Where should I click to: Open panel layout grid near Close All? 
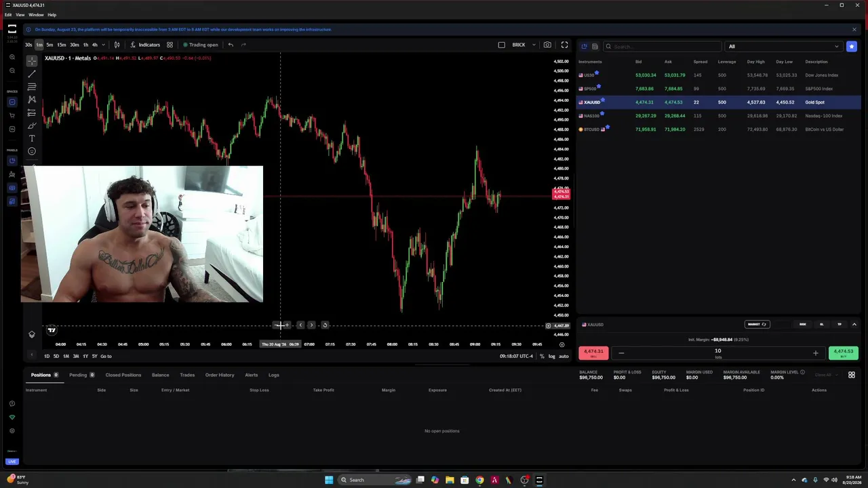852,375
